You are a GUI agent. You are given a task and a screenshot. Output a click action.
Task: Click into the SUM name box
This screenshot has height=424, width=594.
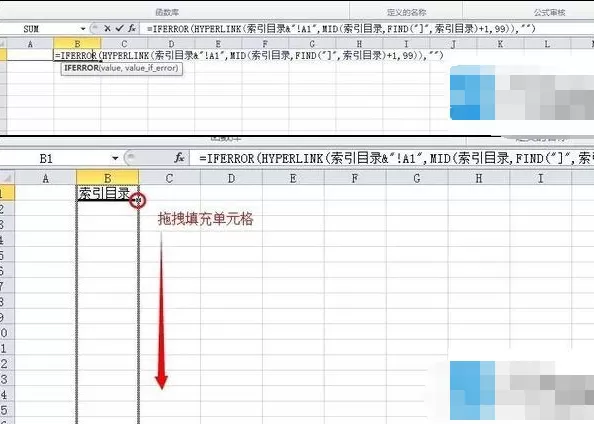[x=40, y=29]
